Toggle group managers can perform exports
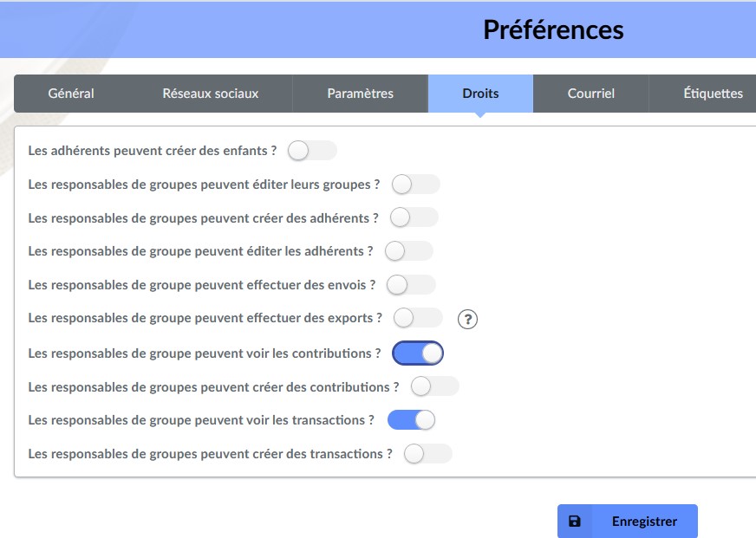This screenshot has width=756, height=538. (418, 318)
